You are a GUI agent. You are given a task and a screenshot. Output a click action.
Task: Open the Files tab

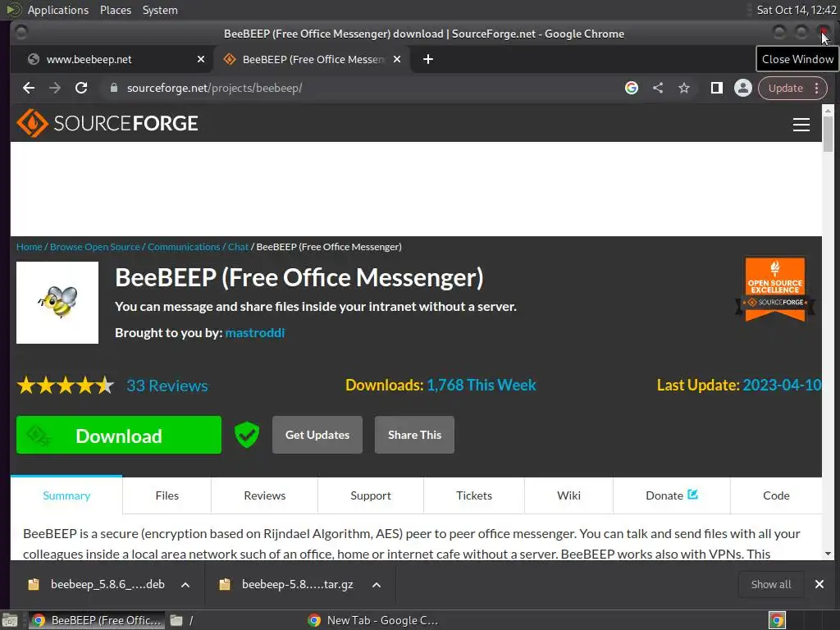pyautogui.click(x=167, y=495)
